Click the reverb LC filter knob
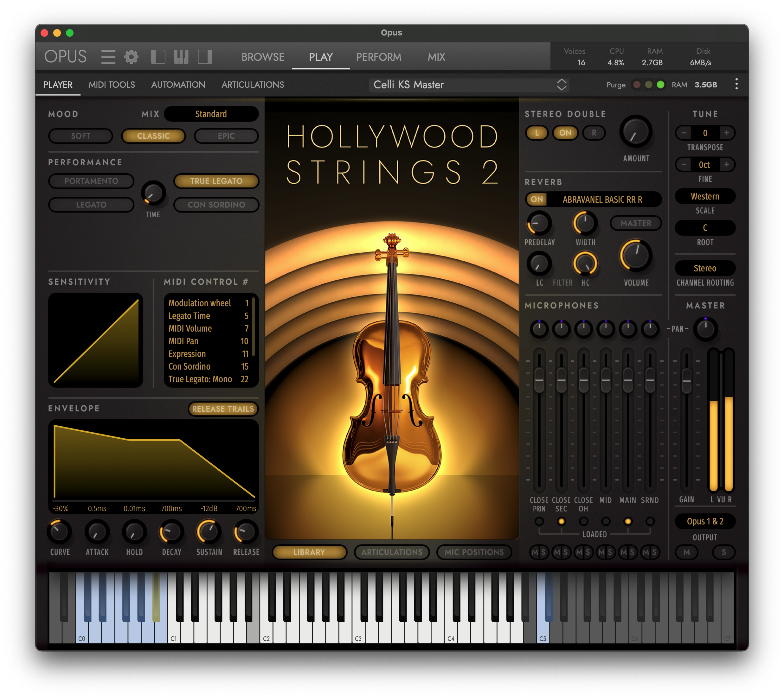This screenshot has width=784, height=698. [539, 263]
